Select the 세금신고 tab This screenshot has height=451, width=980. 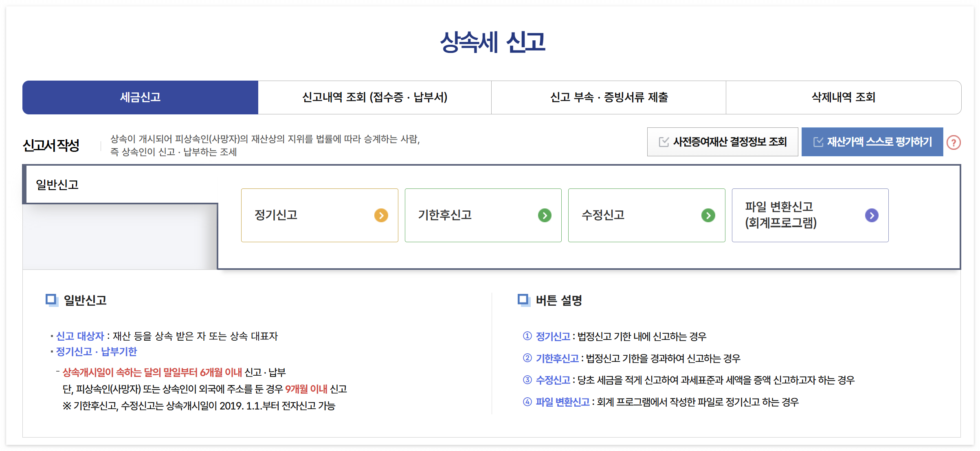(x=140, y=97)
